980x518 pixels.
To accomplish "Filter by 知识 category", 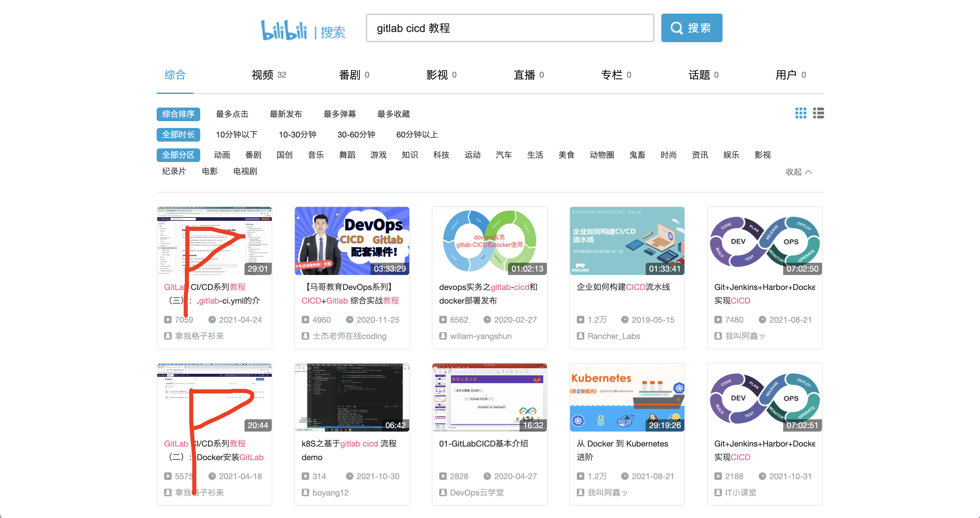I will point(410,155).
